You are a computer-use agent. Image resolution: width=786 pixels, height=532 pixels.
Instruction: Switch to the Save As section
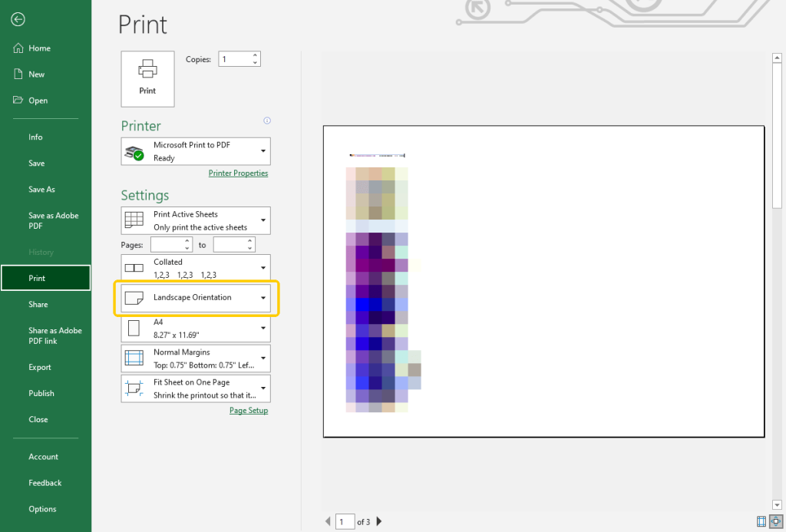coord(42,189)
